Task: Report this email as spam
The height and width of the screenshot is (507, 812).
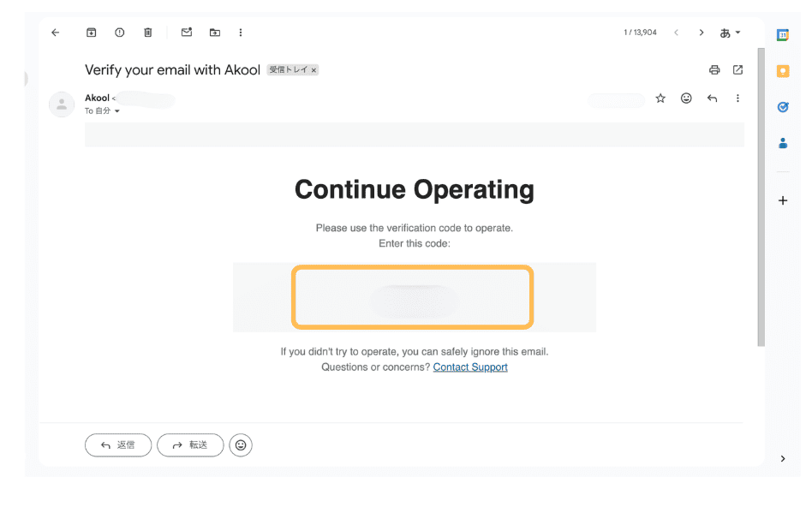Action: coord(120,33)
